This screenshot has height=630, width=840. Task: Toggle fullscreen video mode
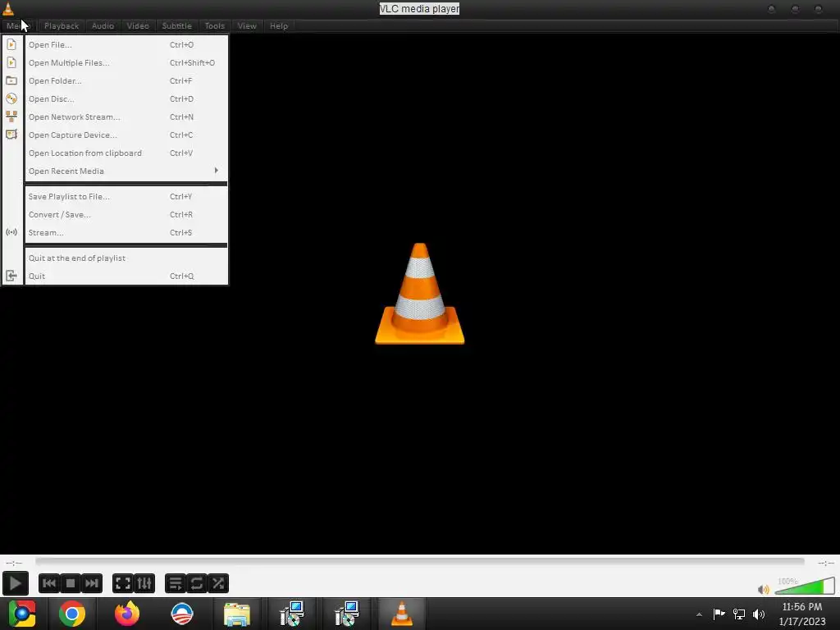pos(123,583)
